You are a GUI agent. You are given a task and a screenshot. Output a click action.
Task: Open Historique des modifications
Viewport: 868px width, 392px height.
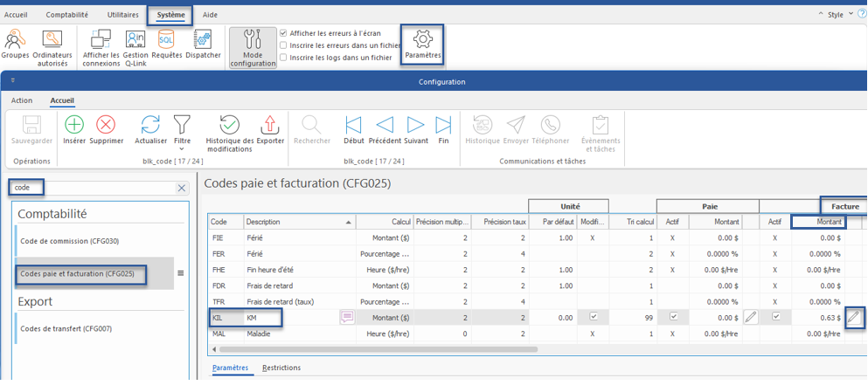coord(229,125)
